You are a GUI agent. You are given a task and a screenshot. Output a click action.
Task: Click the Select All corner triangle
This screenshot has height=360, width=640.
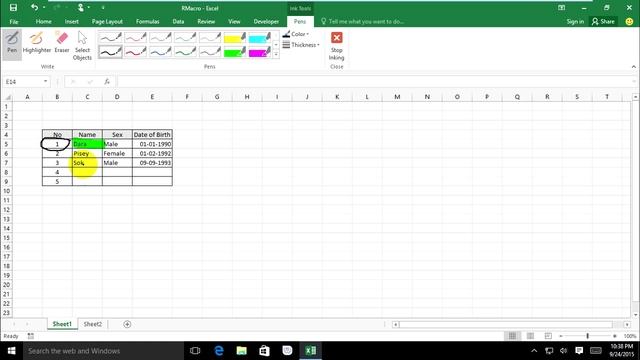pos(7,97)
